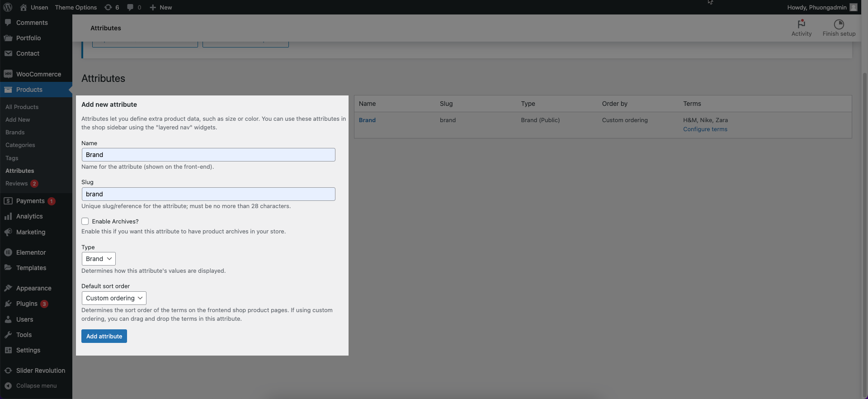Image resolution: width=868 pixels, height=399 pixels.
Task: Click the Products sidebar icon
Action: coord(8,90)
